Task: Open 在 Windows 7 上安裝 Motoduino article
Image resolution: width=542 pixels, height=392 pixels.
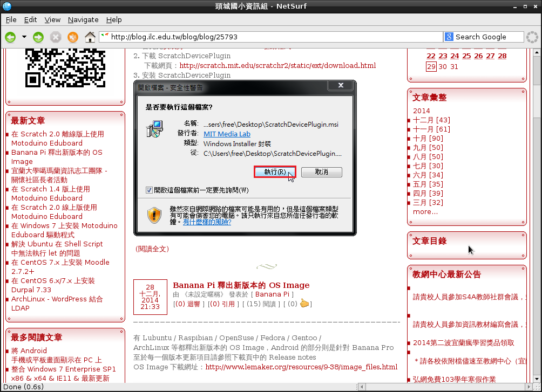Action: click(x=64, y=230)
